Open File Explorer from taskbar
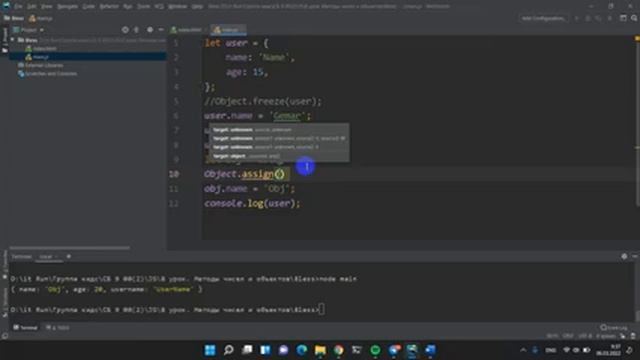 click(320, 350)
